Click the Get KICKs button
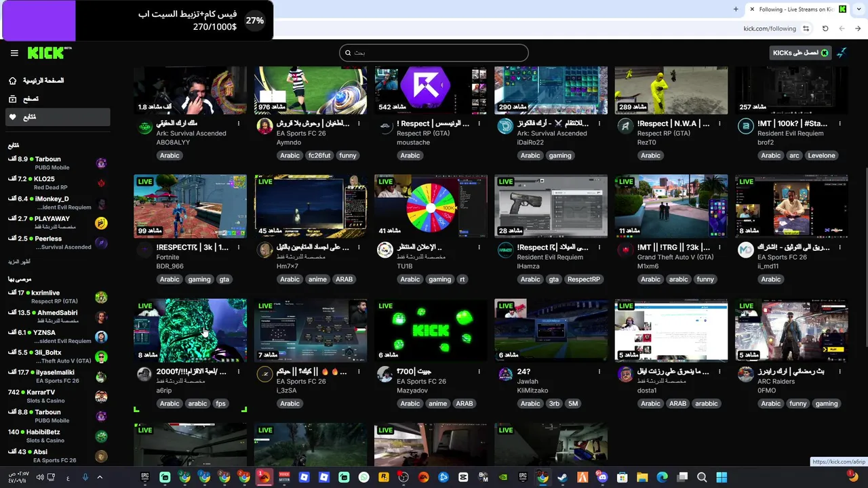868x488 pixels. tap(800, 53)
